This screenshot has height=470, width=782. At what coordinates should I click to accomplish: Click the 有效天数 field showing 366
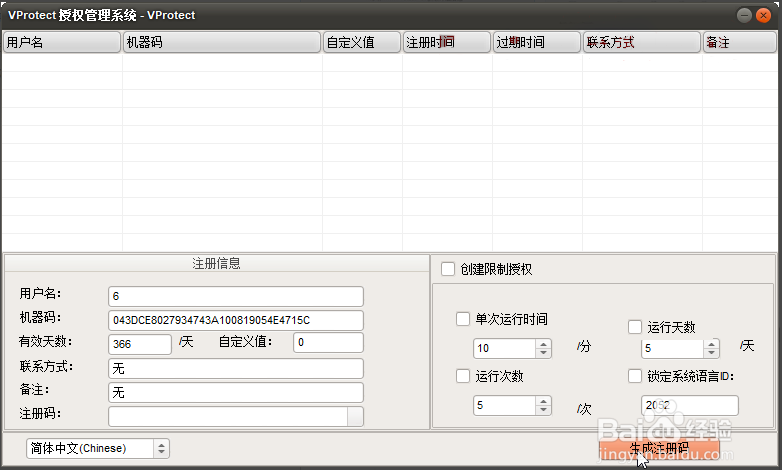pyautogui.click(x=140, y=344)
